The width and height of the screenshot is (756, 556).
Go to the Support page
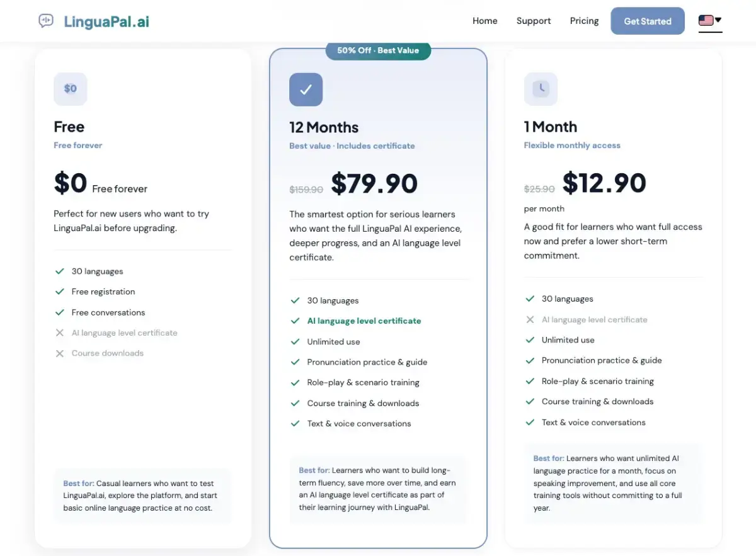click(534, 21)
